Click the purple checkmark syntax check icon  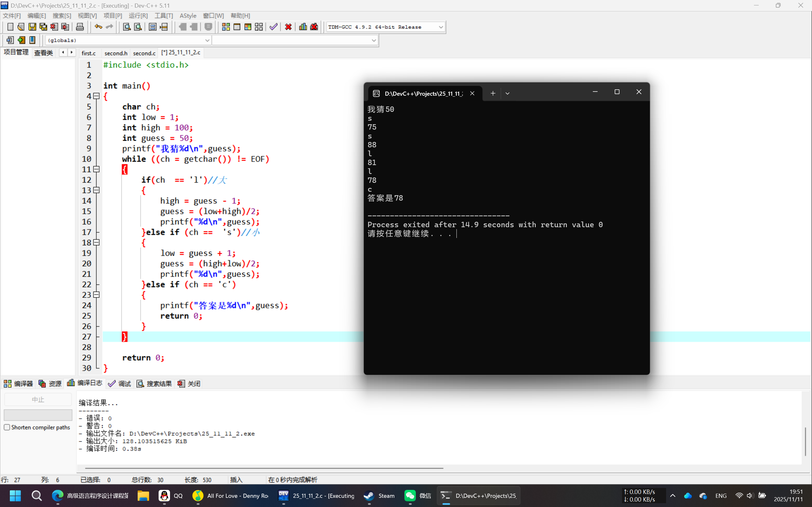[273, 27]
